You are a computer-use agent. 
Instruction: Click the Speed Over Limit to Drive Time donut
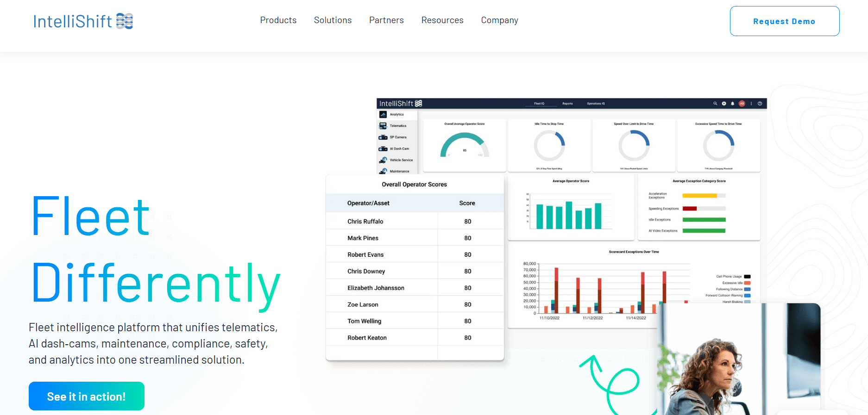click(x=634, y=146)
